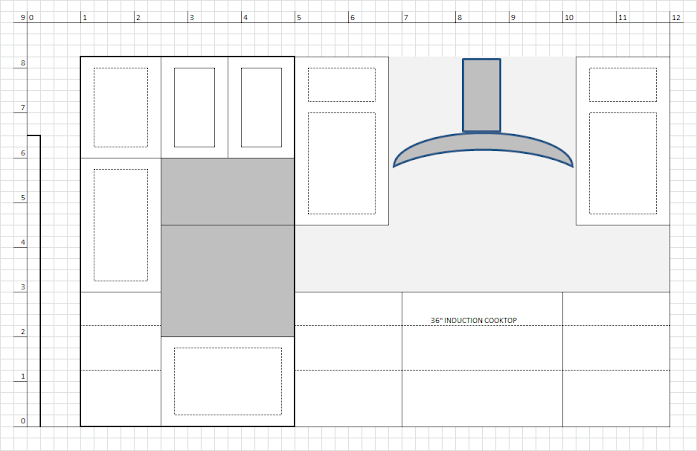697x451 pixels.
Task: Click the number 11 on the top ruler
Action: (622, 17)
